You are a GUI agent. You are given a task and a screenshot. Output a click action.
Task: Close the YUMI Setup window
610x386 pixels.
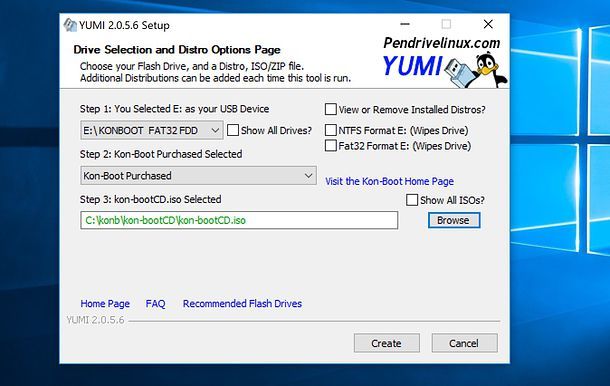coord(488,24)
